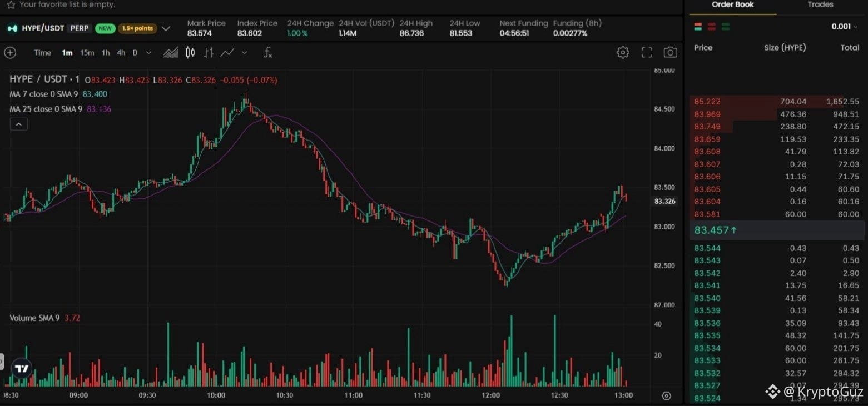Switch to the D daily interval
This screenshot has width=868, height=406.
click(x=135, y=53)
